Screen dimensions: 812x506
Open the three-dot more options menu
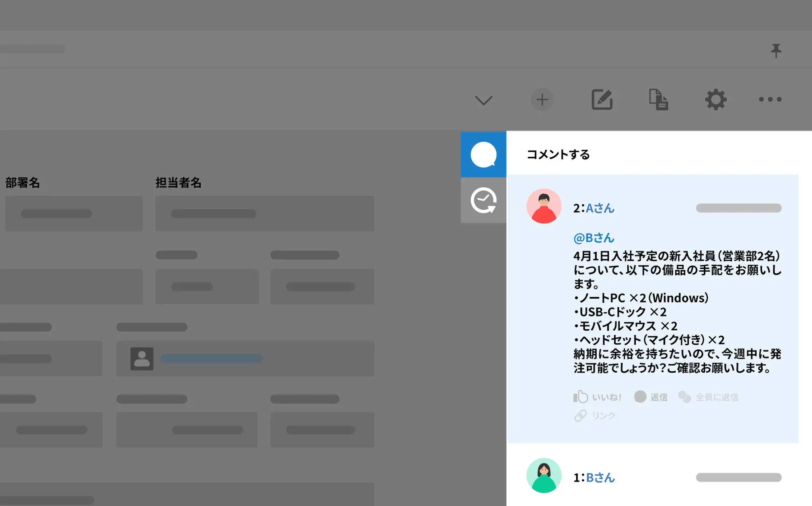point(770,99)
